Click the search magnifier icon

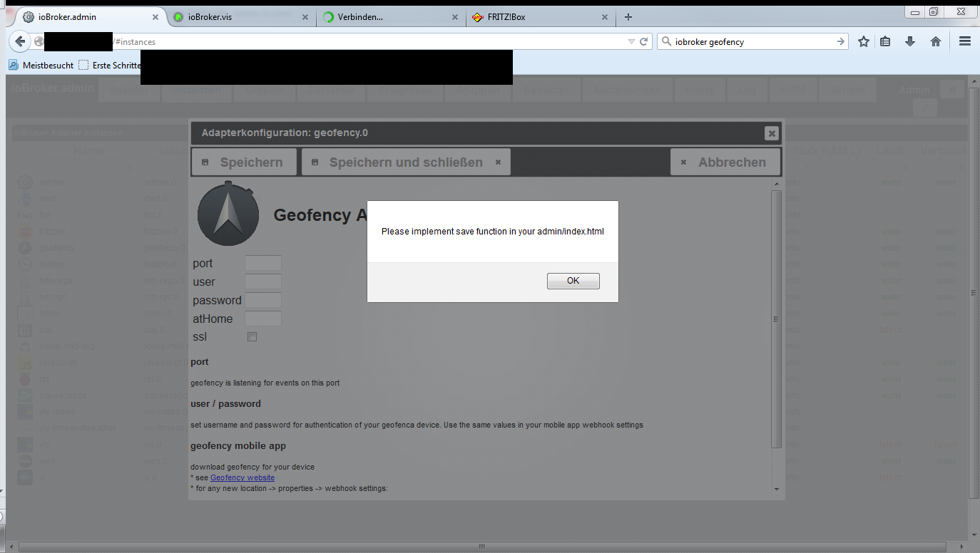tap(667, 42)
